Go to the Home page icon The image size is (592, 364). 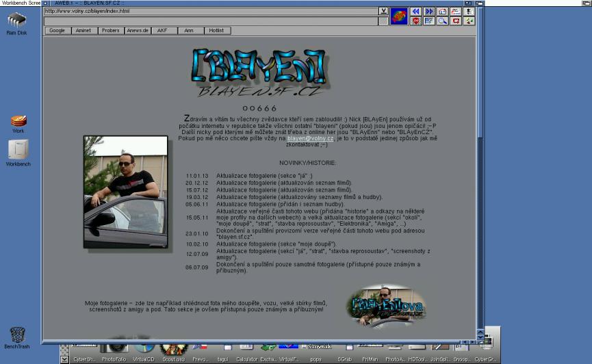[442, 12]
